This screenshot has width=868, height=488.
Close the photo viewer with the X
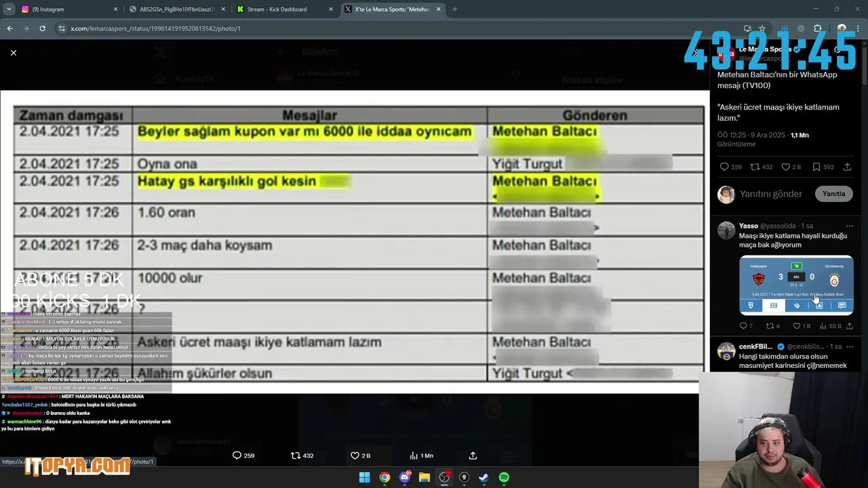point(14,52)
